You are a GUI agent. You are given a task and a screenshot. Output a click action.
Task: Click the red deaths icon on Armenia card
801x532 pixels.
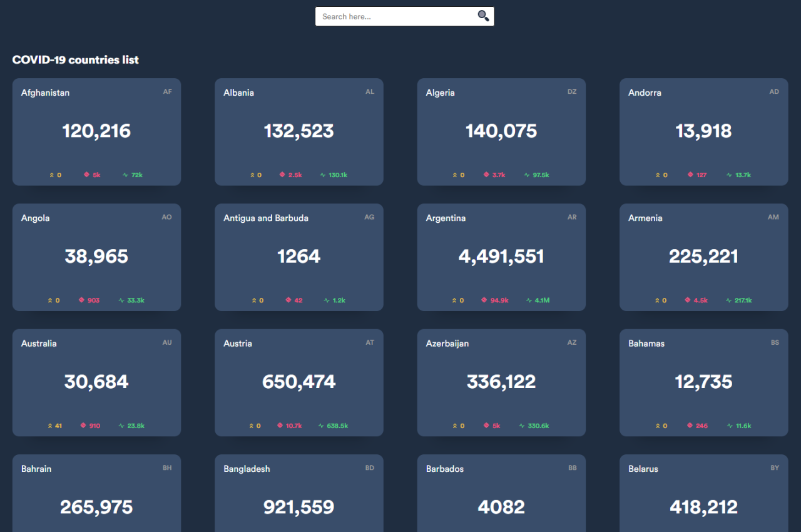tap(688, 300)
